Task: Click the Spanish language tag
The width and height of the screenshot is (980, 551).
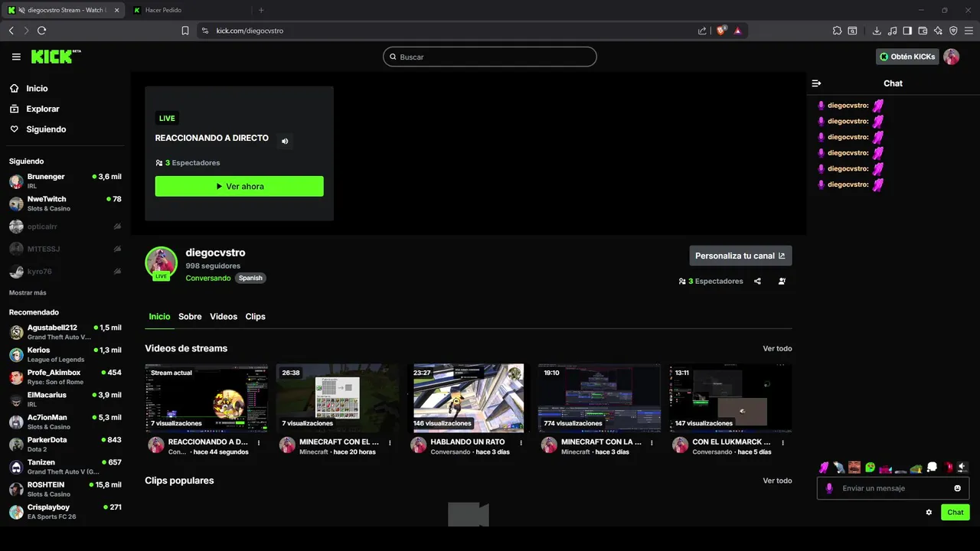Action: [x=250, y=278]
